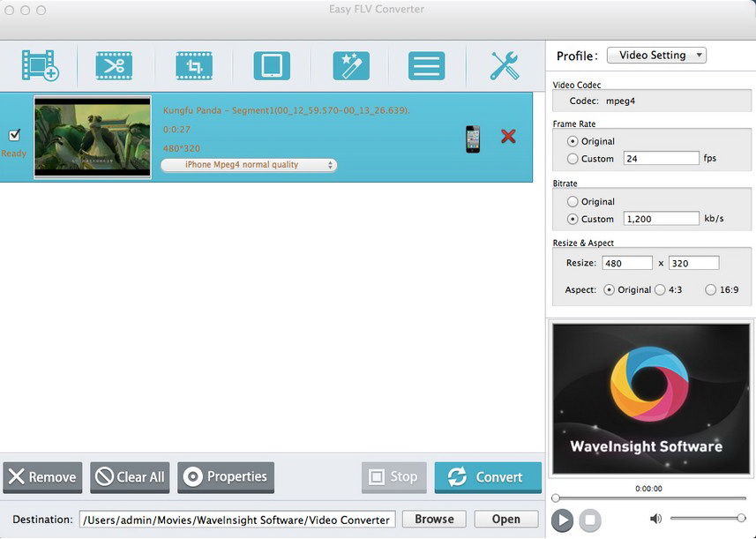This screenshot has width=756, height=539.
Task: Start conversion with Convert button
Action: pyautogui.click(x=488, y=477)
